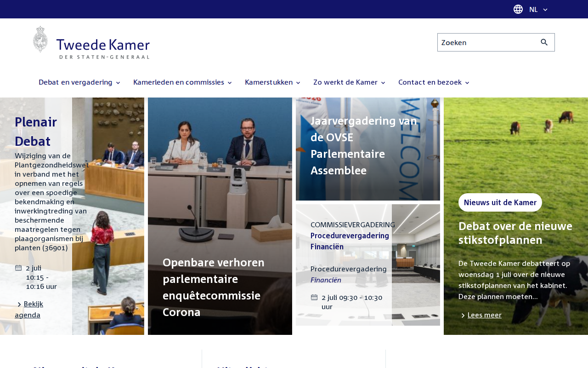Click the globe language icon
This screenshot has width=588, height=368.
tap(518, 9)
